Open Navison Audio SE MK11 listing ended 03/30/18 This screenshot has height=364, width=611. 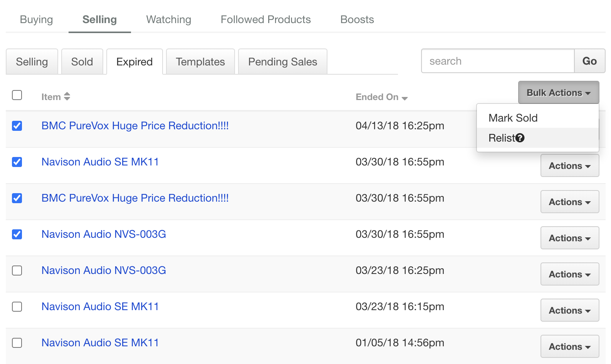point(100,162)
